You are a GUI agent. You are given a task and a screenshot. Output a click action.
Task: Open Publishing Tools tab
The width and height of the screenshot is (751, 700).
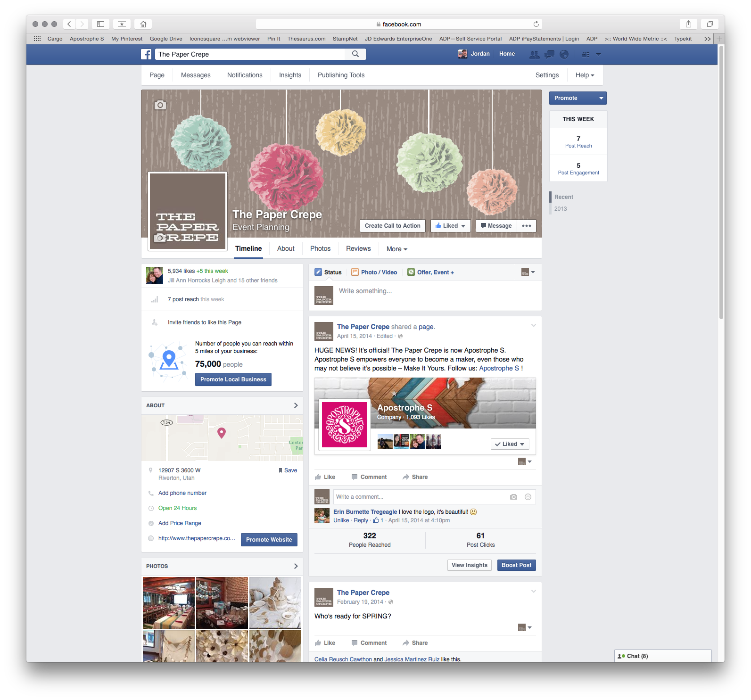tap(341, 75)
